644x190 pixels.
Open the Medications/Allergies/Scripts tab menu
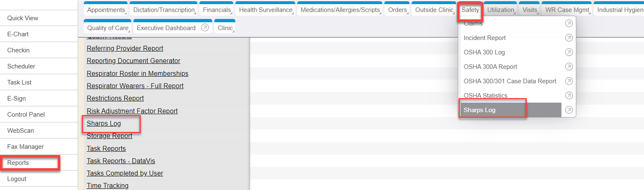point(340,10)
